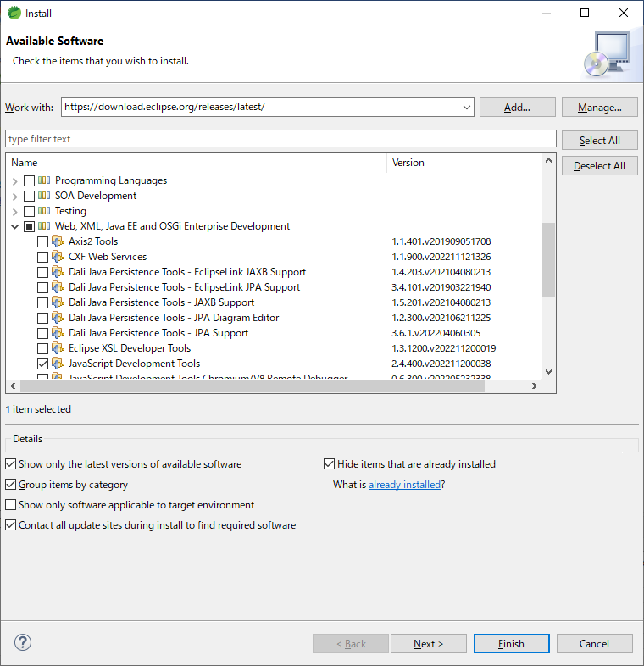Viewport: 644px width, 666px height.
Task: Uncheck Group items by category
Action: tap(11, 485)
